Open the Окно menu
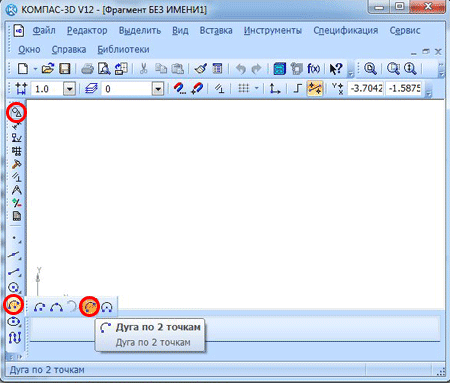The height and width of the screenshot is (383, 450). click(29, 50)
